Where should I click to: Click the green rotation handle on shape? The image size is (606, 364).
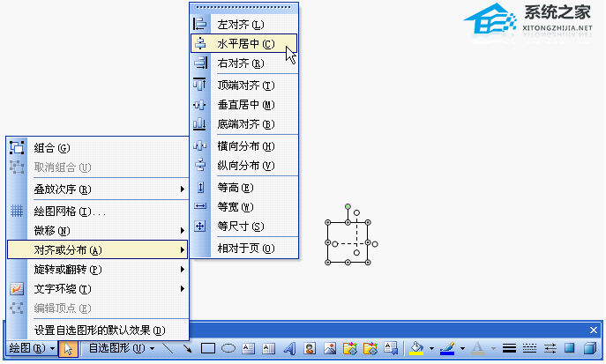348,206
